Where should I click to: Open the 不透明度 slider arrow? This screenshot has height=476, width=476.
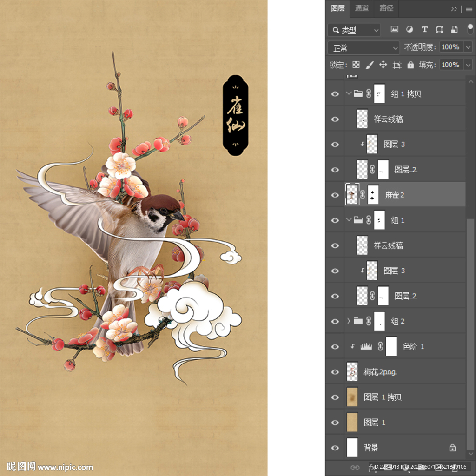(x=468, y=47)
